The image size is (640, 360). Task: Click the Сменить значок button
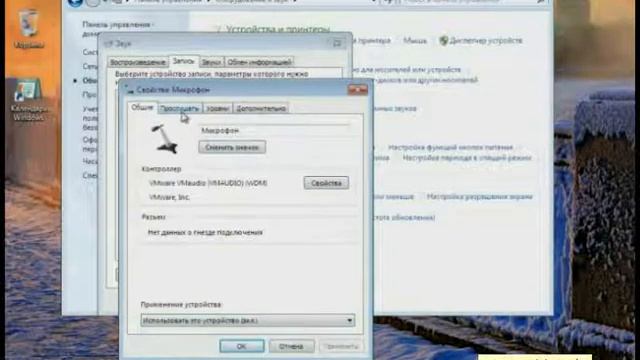click(x=232, y=147)
